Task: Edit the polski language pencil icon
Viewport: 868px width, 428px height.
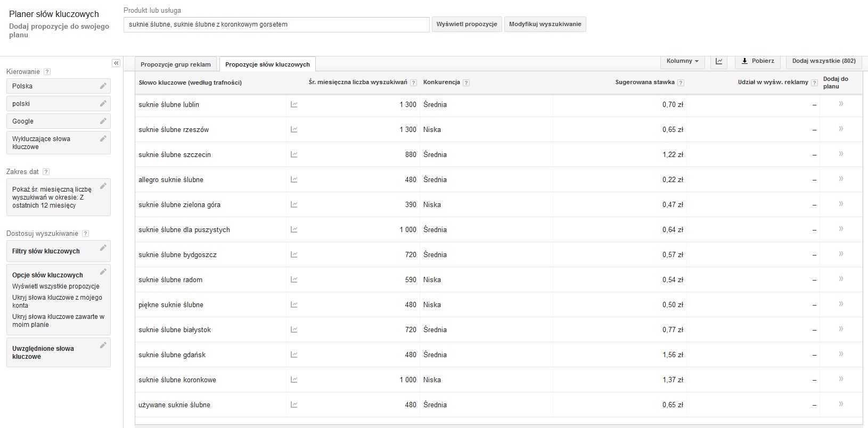Action: [103, 103]
